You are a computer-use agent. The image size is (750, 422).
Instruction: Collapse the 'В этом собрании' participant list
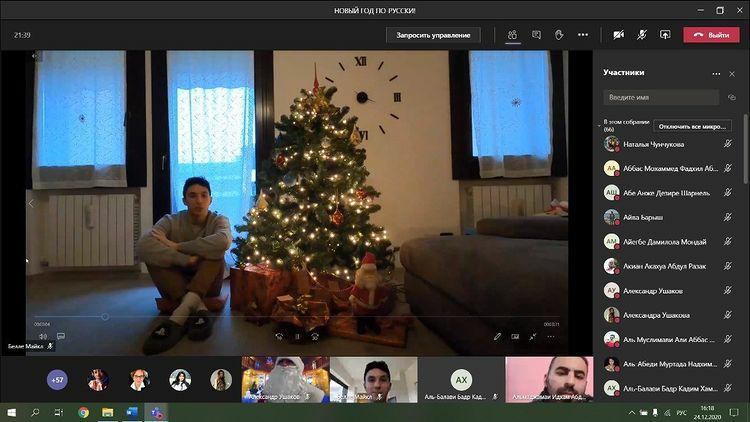click(599, 124)
